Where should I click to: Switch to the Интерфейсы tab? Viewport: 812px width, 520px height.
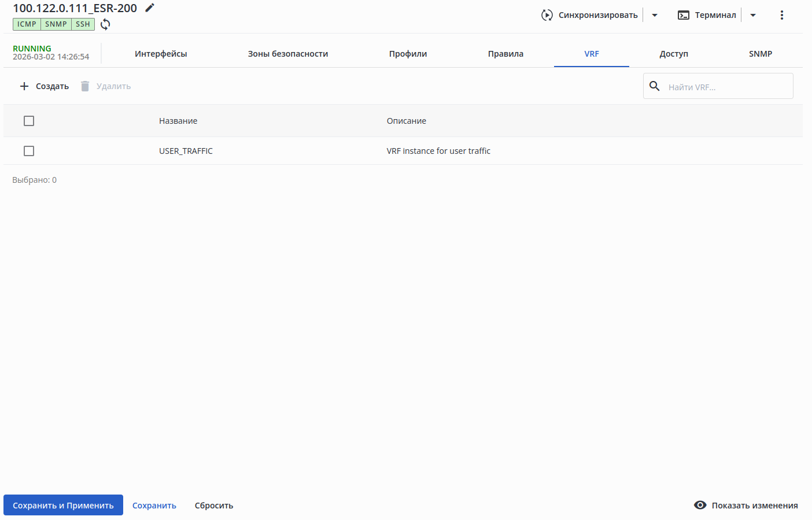161,54
